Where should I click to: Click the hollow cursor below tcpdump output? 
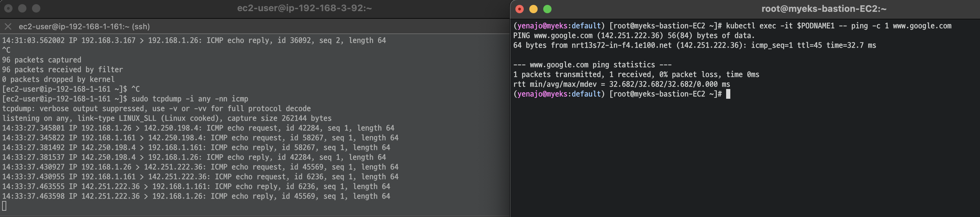point(4,206)
